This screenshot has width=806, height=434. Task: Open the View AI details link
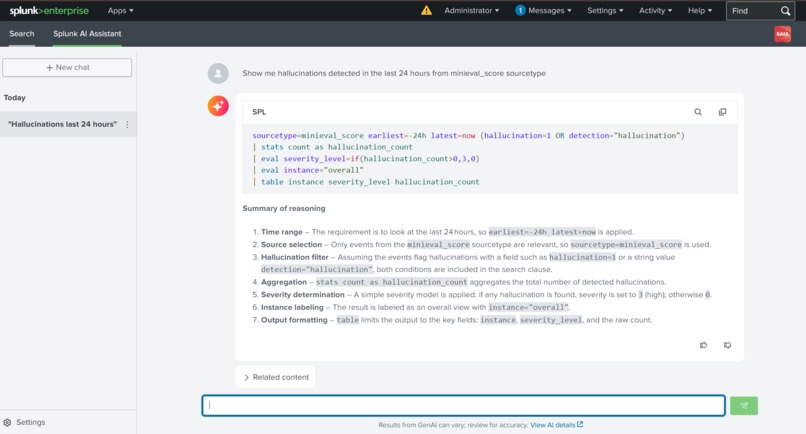point(556,425)
